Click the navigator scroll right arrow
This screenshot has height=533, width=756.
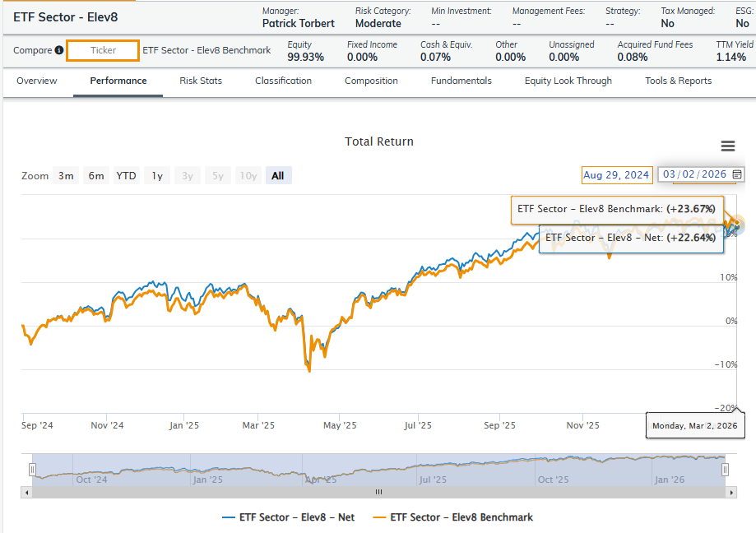click(731, 492)
